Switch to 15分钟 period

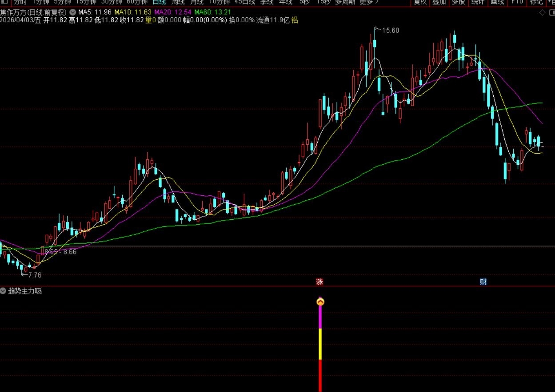pos(86,2)
